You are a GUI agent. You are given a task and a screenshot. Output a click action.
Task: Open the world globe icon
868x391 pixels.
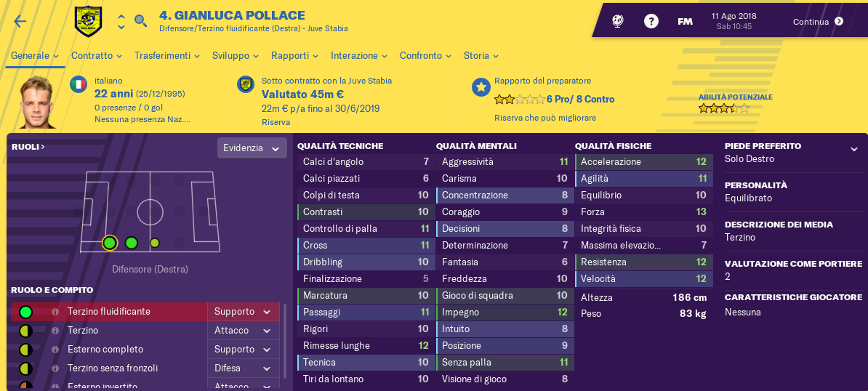coord(619,22)
